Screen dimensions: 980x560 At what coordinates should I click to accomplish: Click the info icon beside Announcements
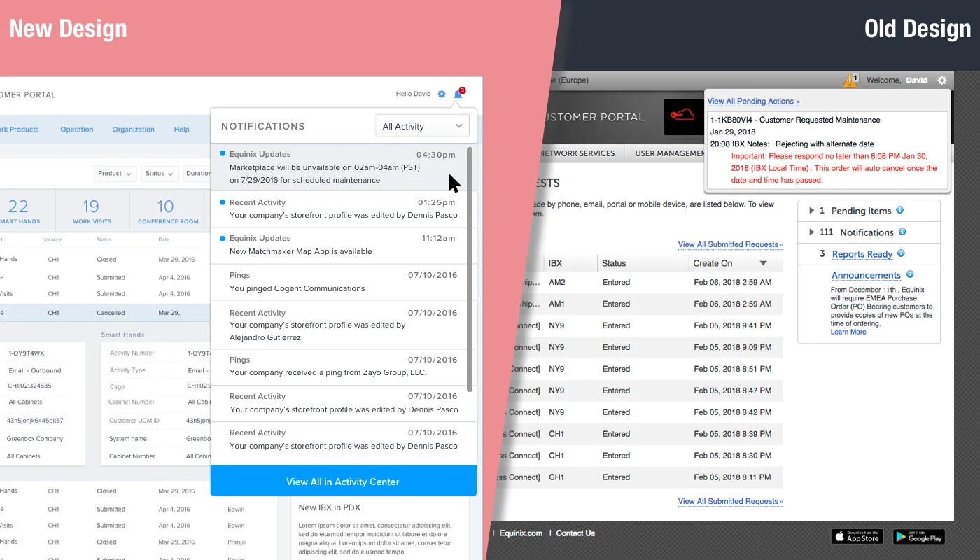pyautogui.click(x=910, y=274)
